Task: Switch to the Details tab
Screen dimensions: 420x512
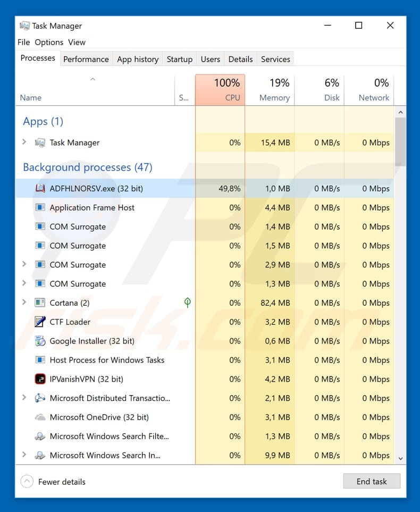Action: coord(240,59)
